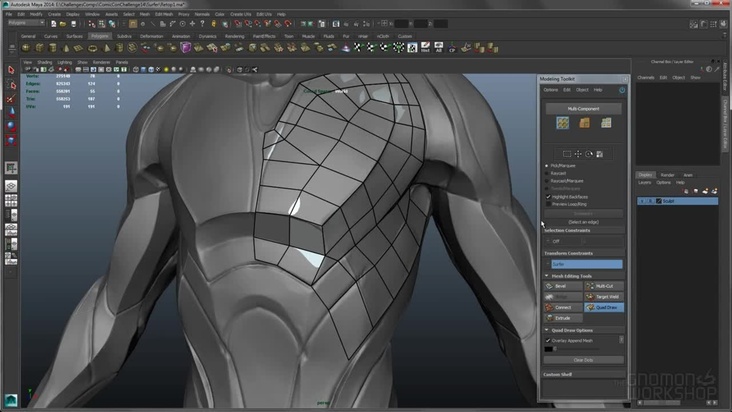Viewport: 732px width, 412px height.
Task: Click the Connect tool button
Action: coord(562,307)
